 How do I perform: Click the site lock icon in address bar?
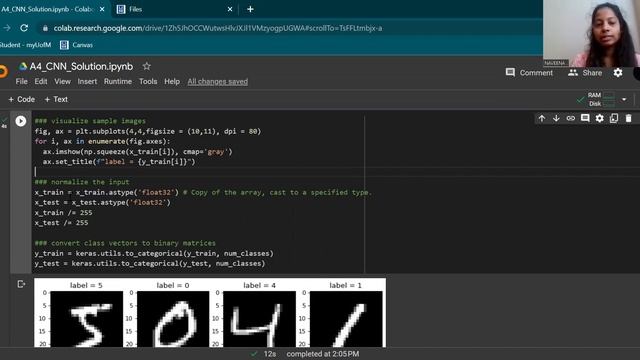coord(45,28)
